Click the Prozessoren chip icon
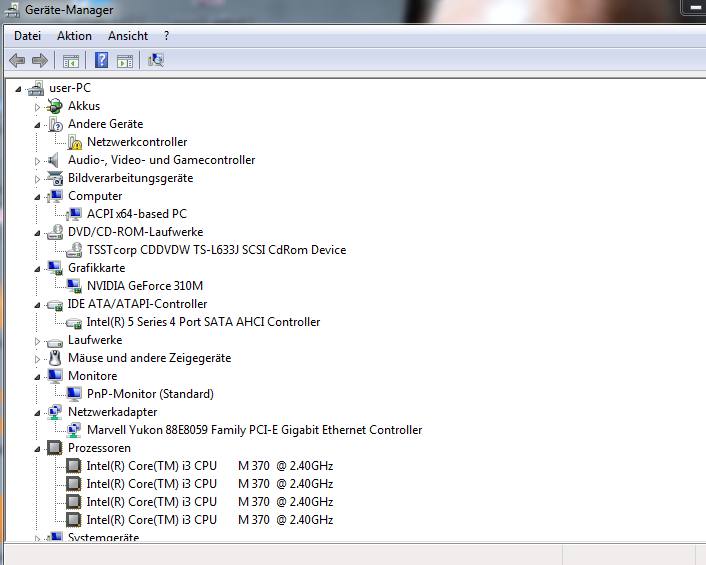 (x=54, y=448)
